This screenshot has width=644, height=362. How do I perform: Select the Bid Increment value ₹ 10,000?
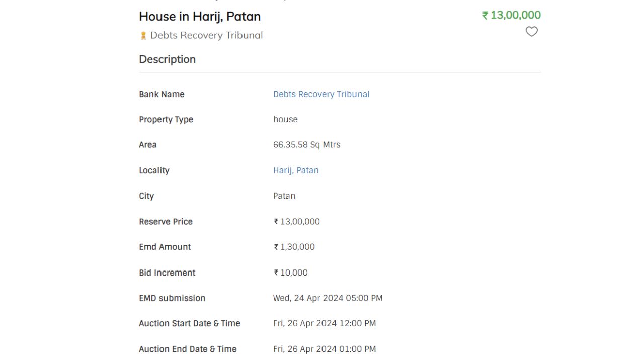tap(291, 273)
